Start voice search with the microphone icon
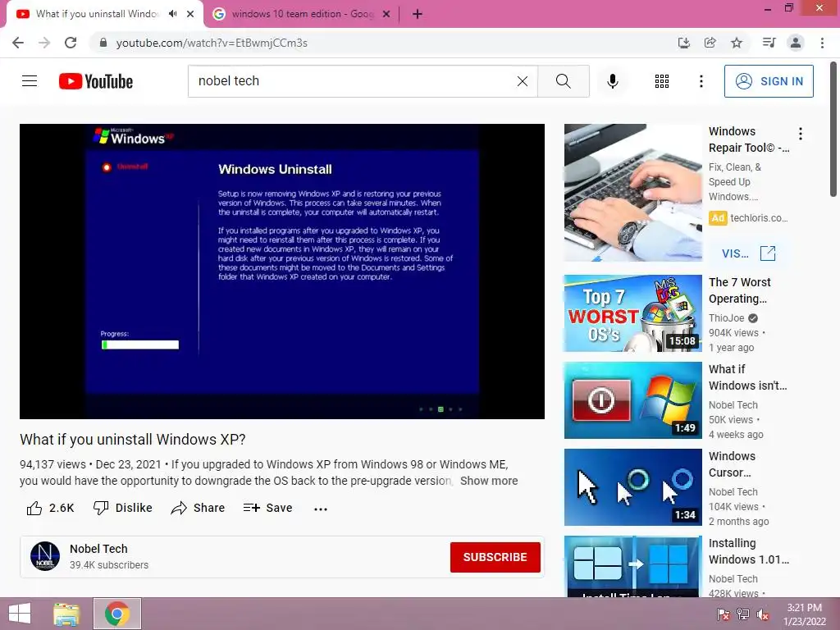Image resolution: width=840 pixels, height=630 pixels. 613,81
